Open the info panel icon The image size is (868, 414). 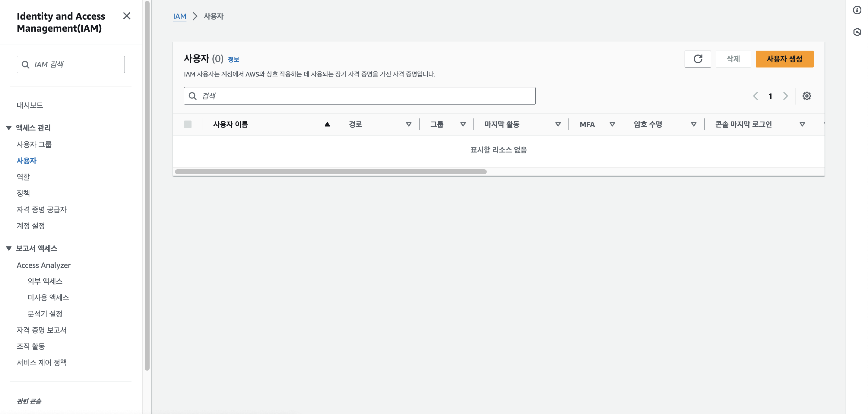(857, 10)
